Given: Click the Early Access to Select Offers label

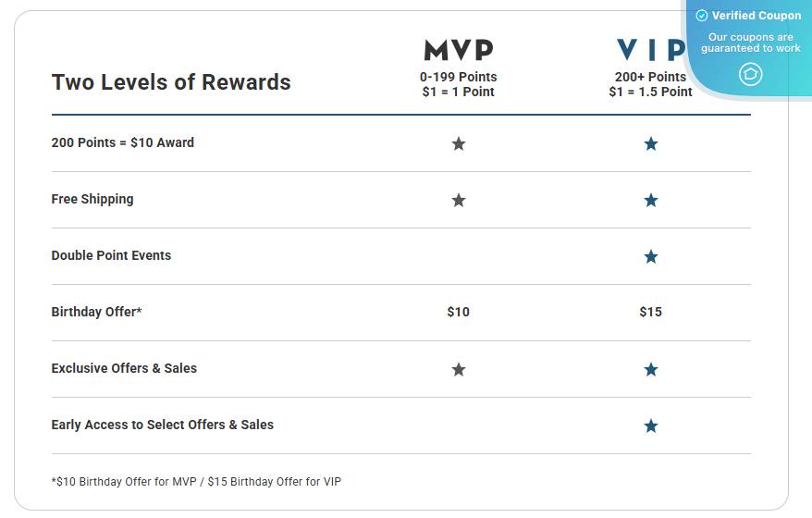Looking at the screenshot, I should click(162, 425).
